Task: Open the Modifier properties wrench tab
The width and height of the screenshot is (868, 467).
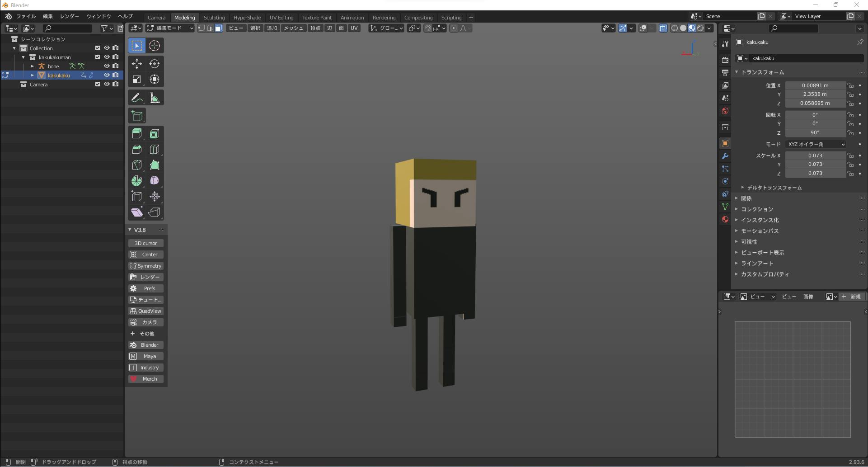Action: [x=725, y=156]
